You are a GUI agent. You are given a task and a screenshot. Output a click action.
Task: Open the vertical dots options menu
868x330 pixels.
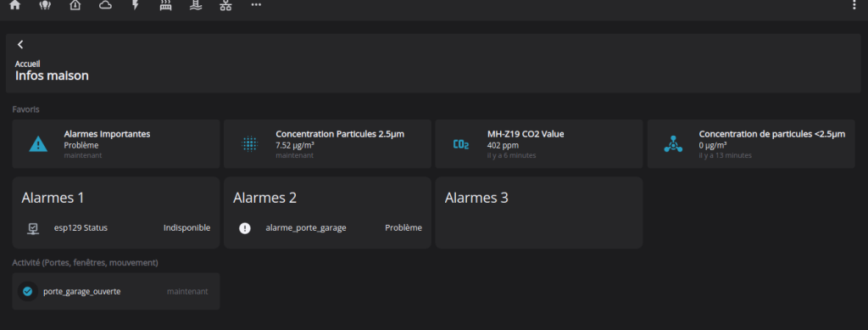(x=854, y=5)
